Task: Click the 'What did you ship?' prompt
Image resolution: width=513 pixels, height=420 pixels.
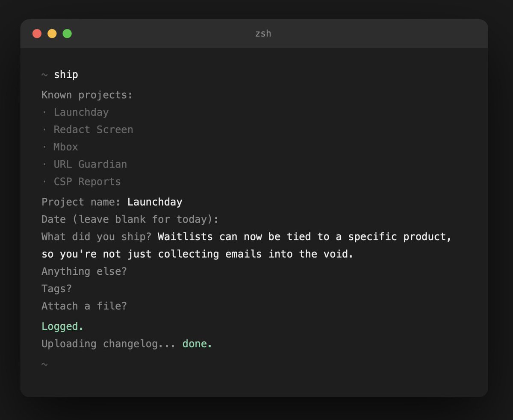Action: point(97,237)
